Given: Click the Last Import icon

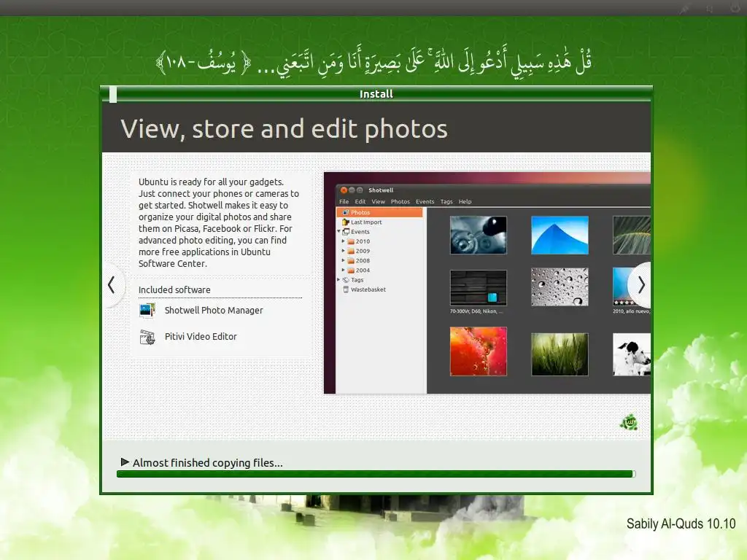Looking at the screenshot, I should click(346, 222).
